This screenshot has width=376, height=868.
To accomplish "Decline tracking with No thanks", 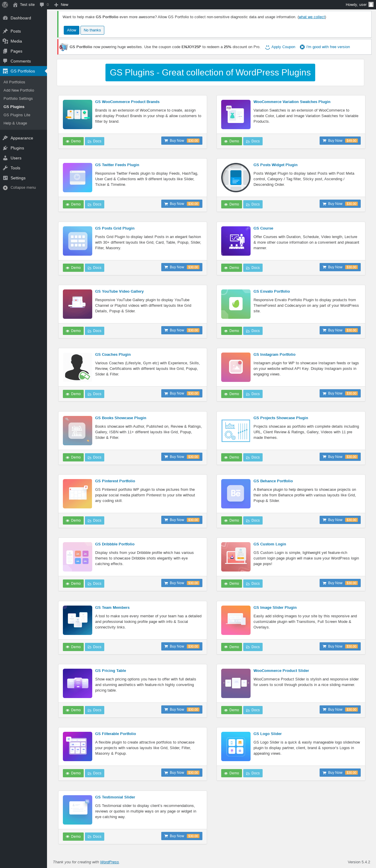I will click(x=93, y=30).
